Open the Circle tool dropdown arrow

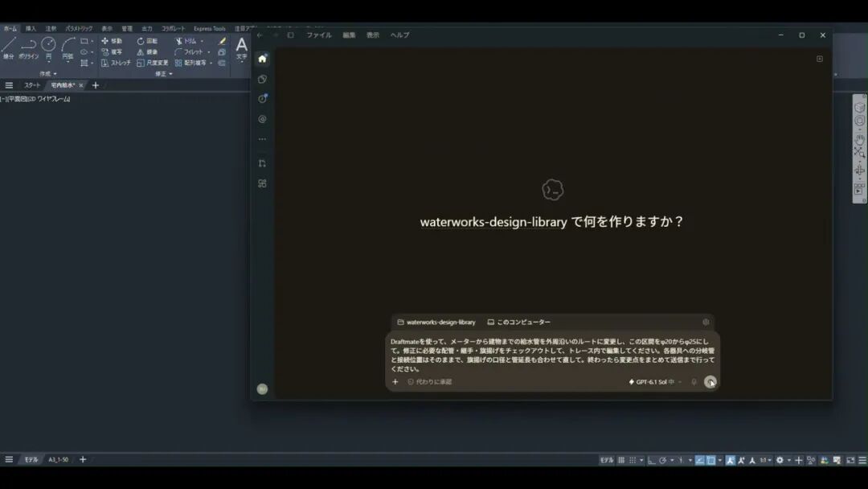[x=48, y=62]
